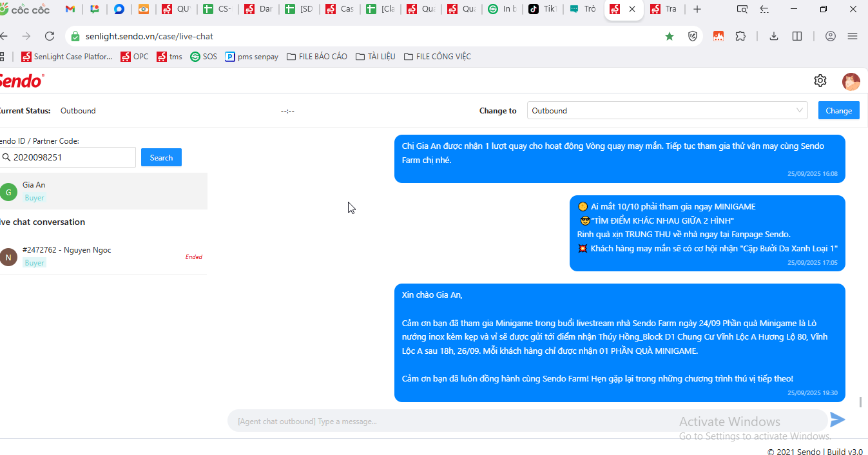Image resolution: width=868 pixels, height=455 pixels.
Task: Click the 'Ended' status label
Action: coord(194,257)
